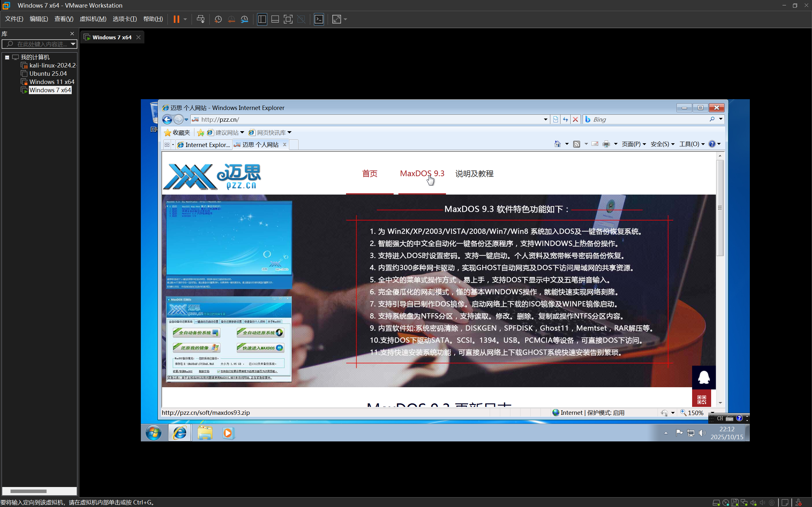Open the 虚拟机(M) menu

pos(93,19)
